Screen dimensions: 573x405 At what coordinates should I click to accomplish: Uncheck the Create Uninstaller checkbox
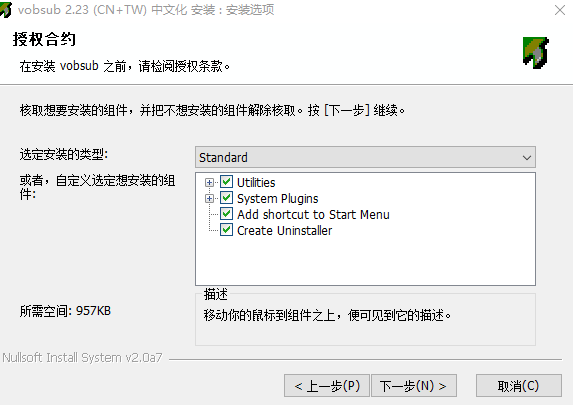(x=226, y=230)
